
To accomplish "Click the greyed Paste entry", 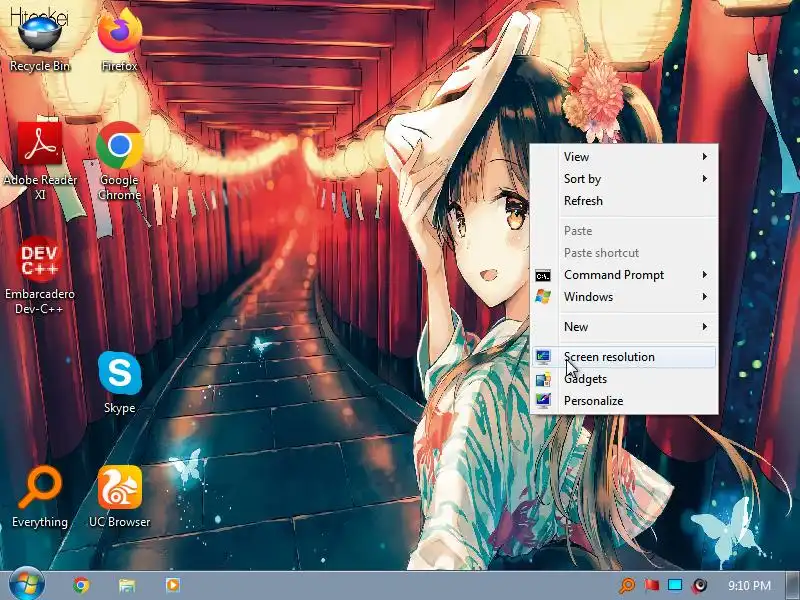I will pyautogui.click(x=624, y=231).
